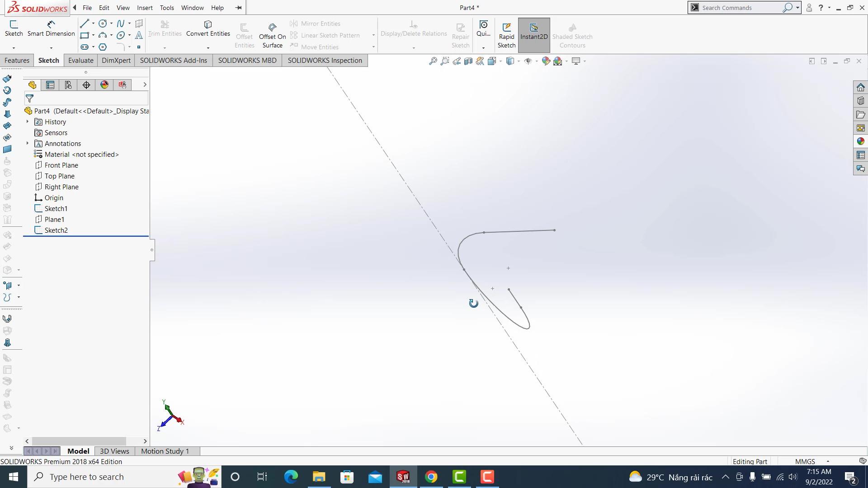
Task: Switch to the SOLIDWORKS Add-Ins tab
Action: coord(174,61)
